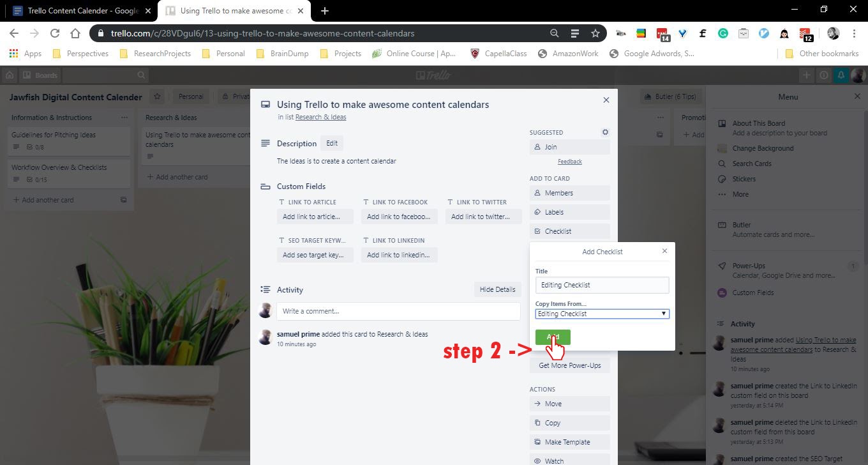Click Add link to facebook field
This screenshot has height=465, width=868.
[399, 217]
